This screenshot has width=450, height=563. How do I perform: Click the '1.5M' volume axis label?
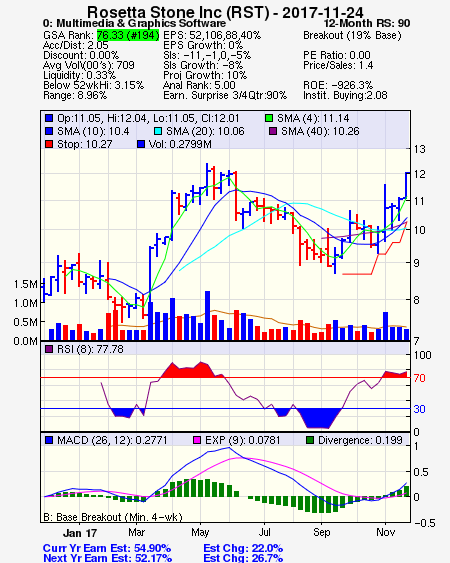click(25, 284)
